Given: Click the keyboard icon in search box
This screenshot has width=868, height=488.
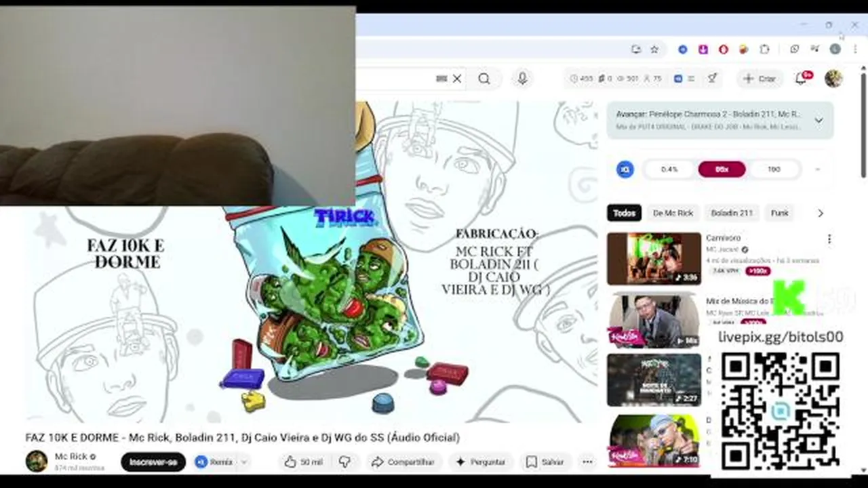Looking at the screenshot, I should [x=441, y=79].
